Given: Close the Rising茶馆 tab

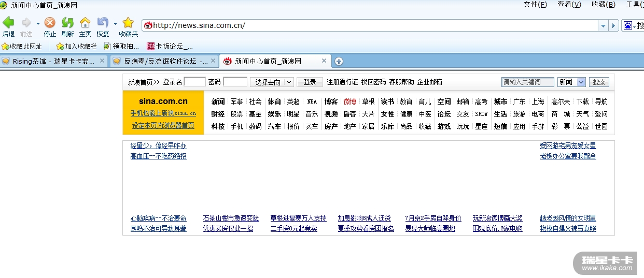Looking at the screenshot, I should click(x=102, y=61).
